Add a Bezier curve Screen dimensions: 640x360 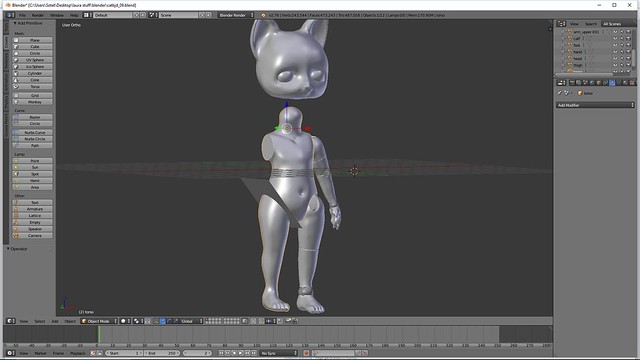tap(32, 117)
